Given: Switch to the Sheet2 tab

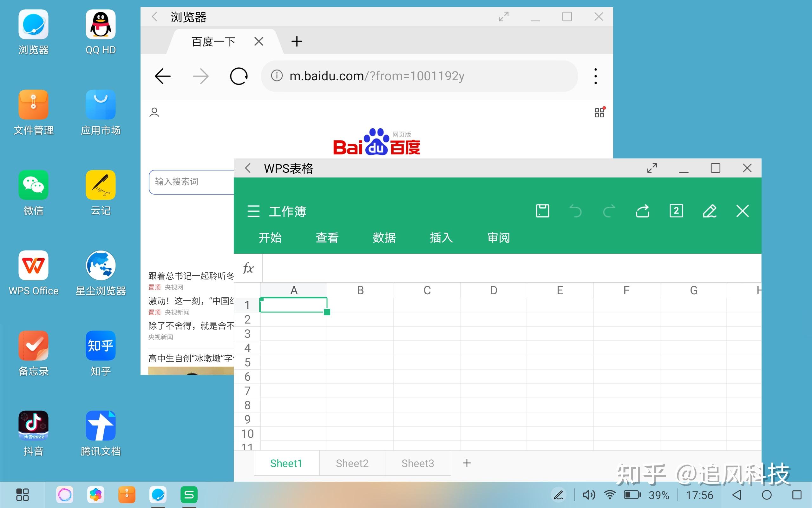Looking at the screenshot, I should pyautogui.click(x=352, y=463).
